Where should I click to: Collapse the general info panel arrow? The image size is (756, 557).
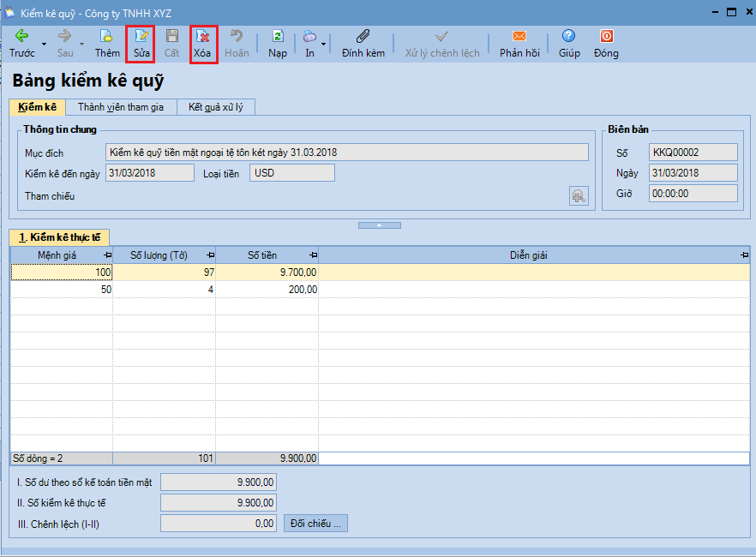pos(380,225)
